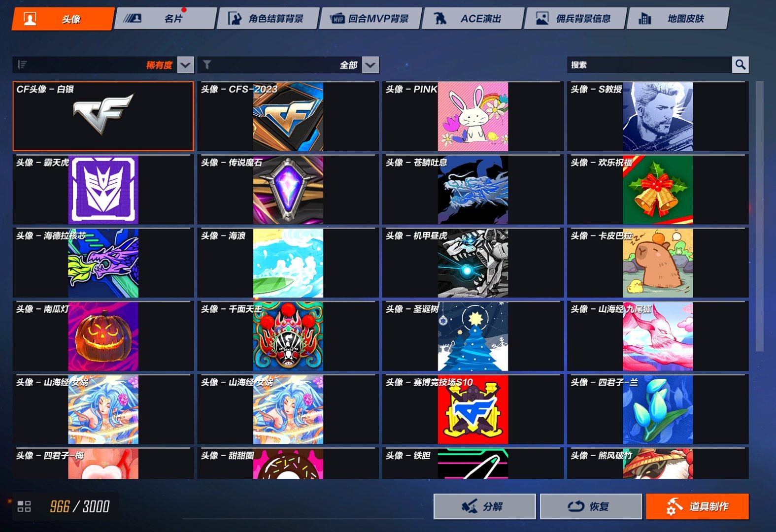Screen dimensions: 776x532
Task: Select the CFS-2023 avatar
Action: click(x=288, y=117)
